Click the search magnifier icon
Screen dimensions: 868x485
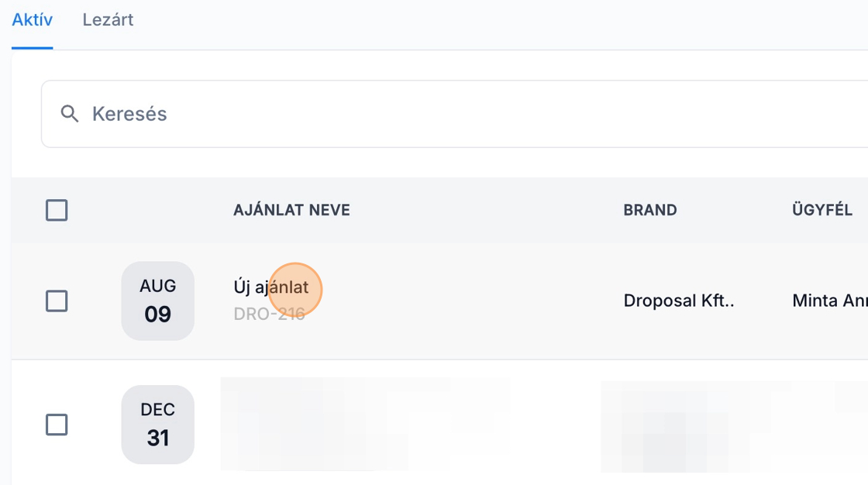point(70,114)
